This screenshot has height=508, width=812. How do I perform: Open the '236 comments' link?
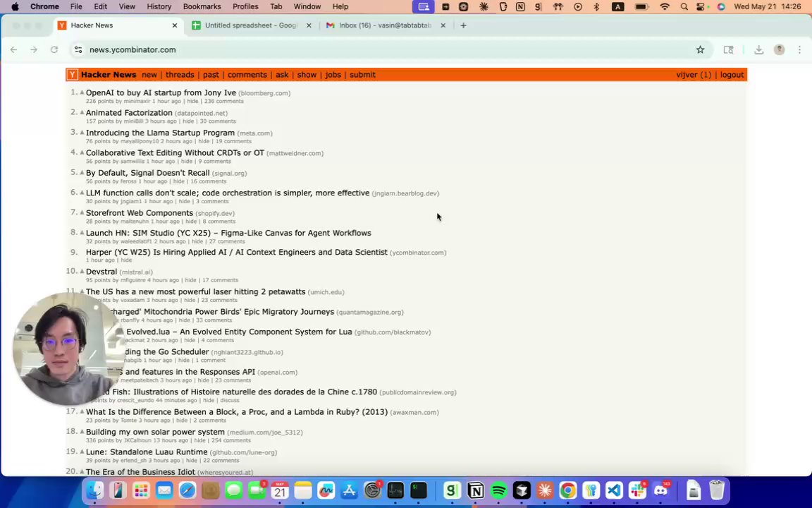(223, 101)
